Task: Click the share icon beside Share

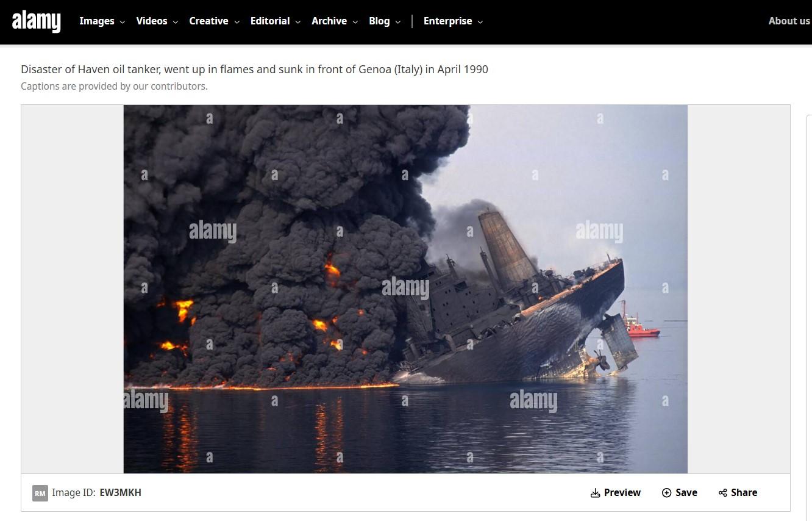Action: coord(723,493)
